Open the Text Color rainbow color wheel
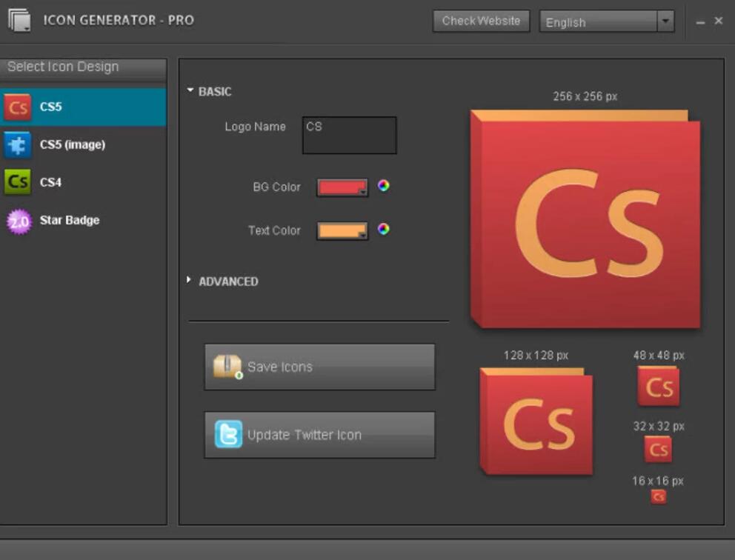Viewport: 735px width, 560px height. [x=384, y=229]
